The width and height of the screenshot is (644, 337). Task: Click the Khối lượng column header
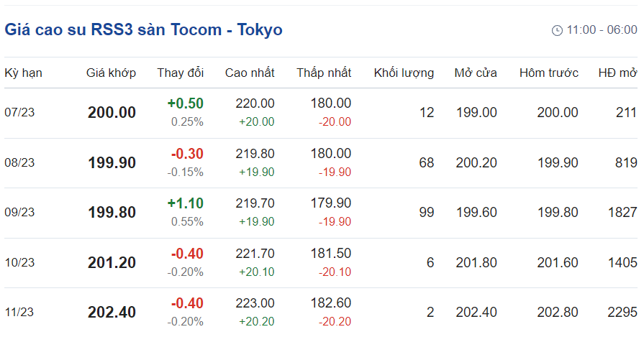tap(404, 73)
